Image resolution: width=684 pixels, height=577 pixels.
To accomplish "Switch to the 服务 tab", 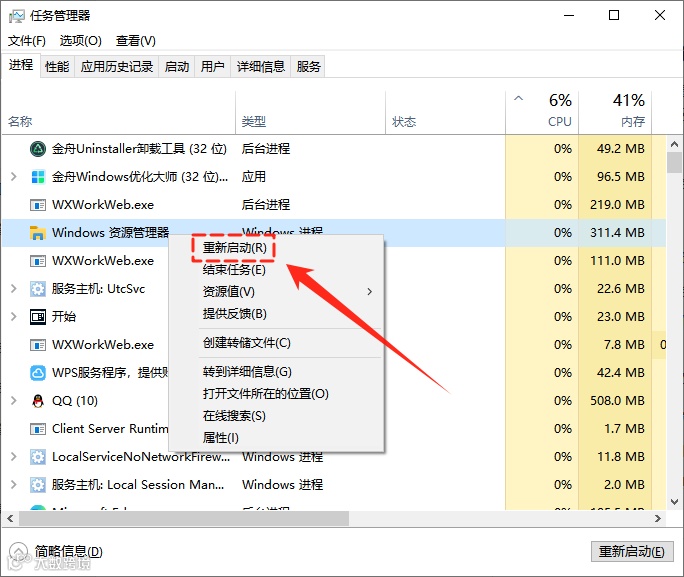I will click(x=308, y=67).
